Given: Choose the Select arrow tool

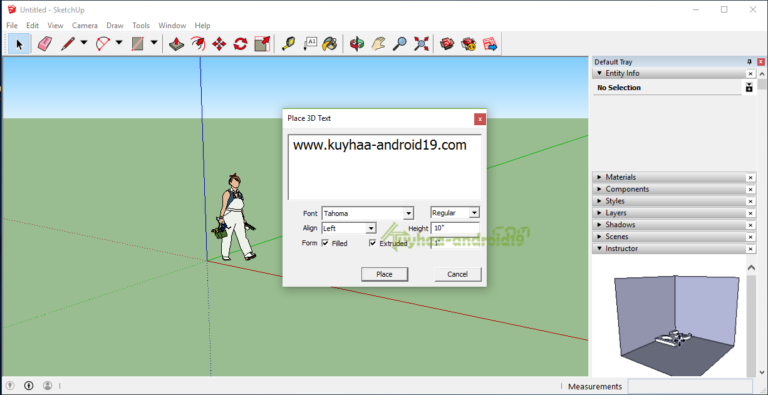Looking at the screenshot, I should tap(20, 44).
